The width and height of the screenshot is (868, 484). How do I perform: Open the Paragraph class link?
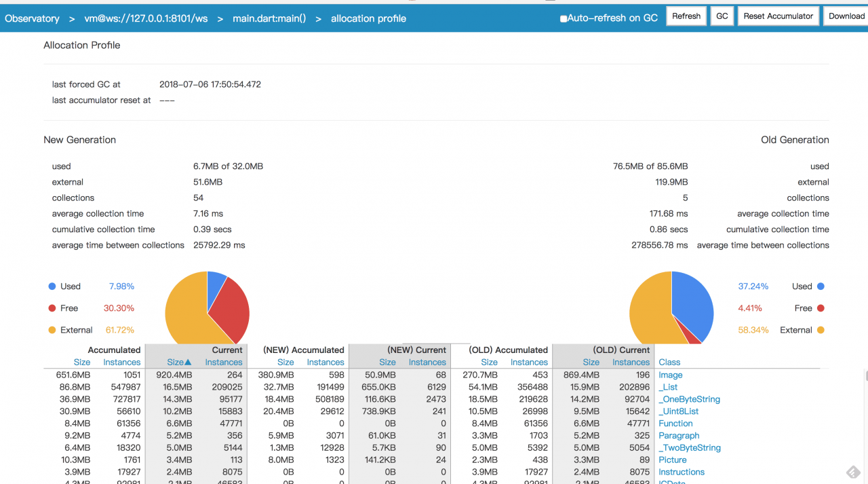click(x=679, y=436)
